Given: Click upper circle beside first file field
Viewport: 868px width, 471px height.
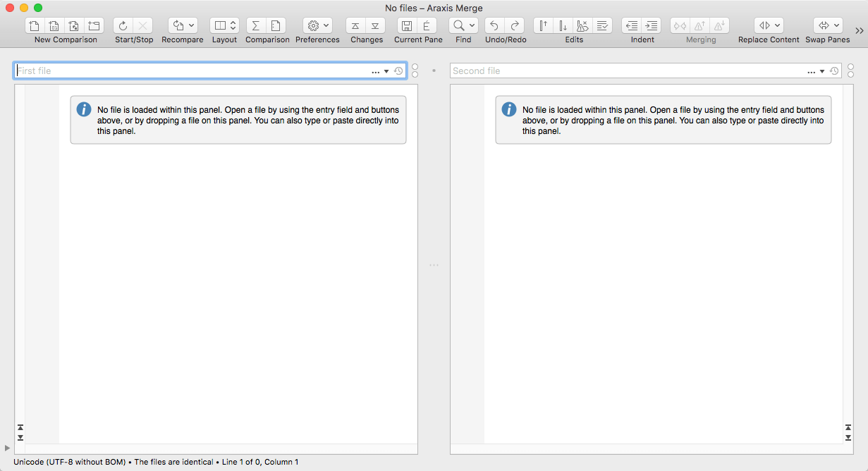Looking at the screenshot, I should (415, 67).
